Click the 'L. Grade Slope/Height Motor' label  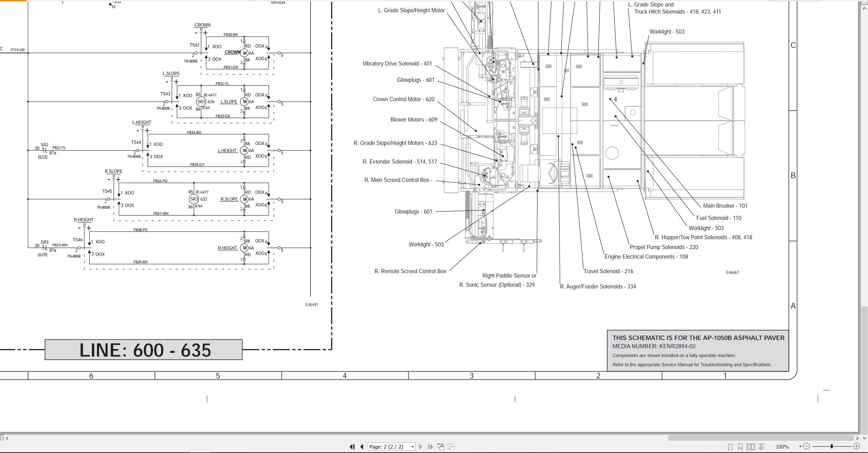pos(411,10)
